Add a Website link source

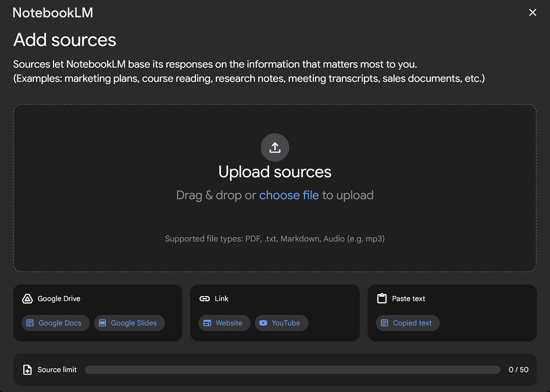(225, 323)
